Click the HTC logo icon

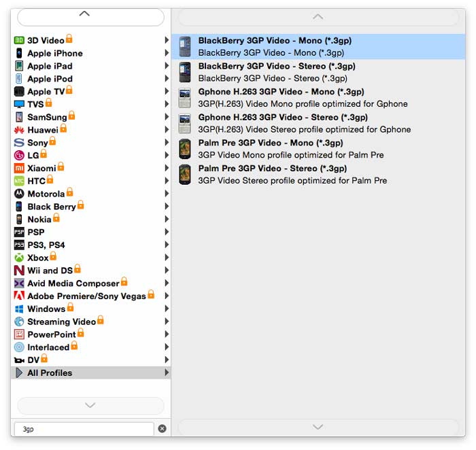pyautogui.click(x=19, y=181)
